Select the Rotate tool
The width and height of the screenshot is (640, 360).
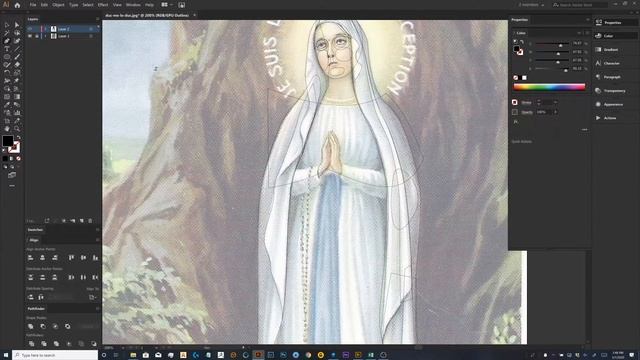pos(7,73)
